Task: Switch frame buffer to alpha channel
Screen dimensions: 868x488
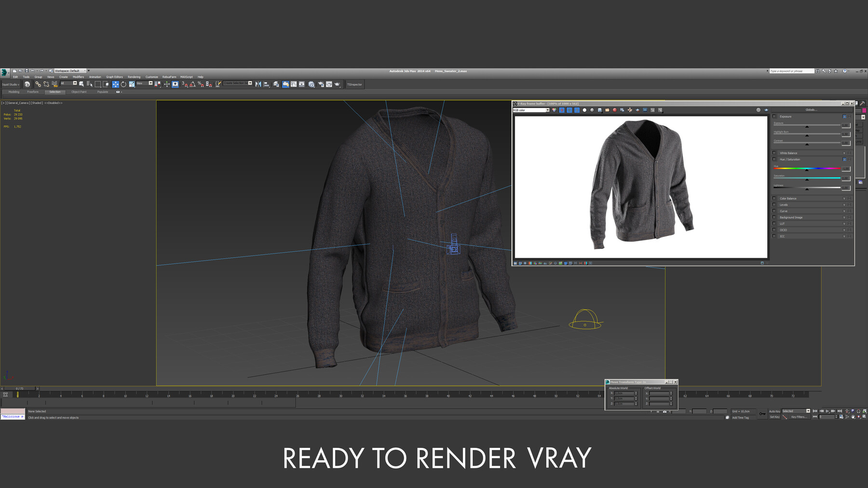Action: tap(584, 110)
